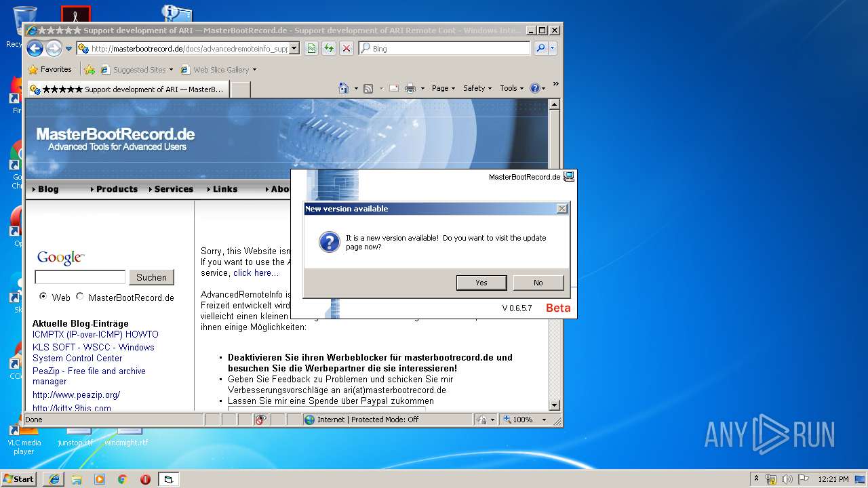
Task: Toggle Compatibility View icon
Action: [x=311, y=48]
